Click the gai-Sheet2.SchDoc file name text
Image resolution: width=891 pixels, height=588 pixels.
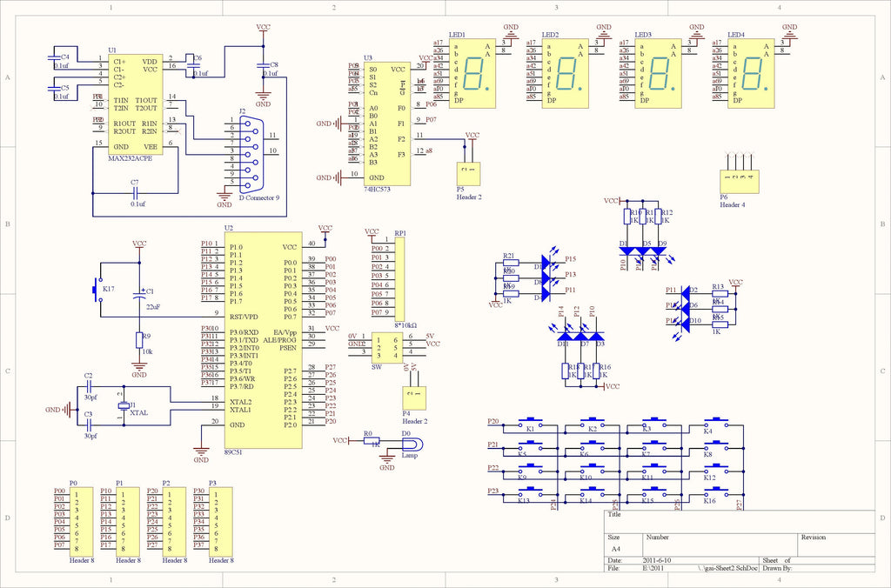(x=727, y=569)
